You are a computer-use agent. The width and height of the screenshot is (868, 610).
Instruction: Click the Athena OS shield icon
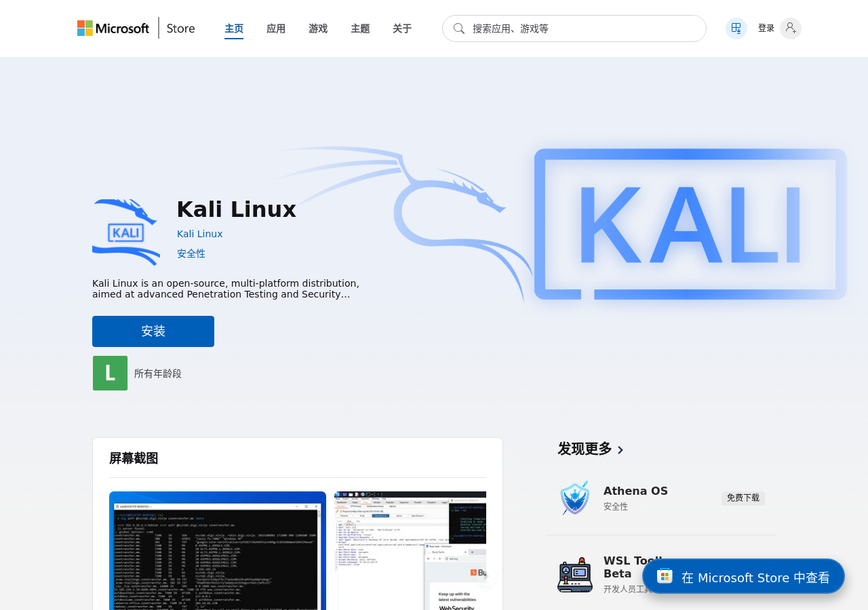coord(575,499)
